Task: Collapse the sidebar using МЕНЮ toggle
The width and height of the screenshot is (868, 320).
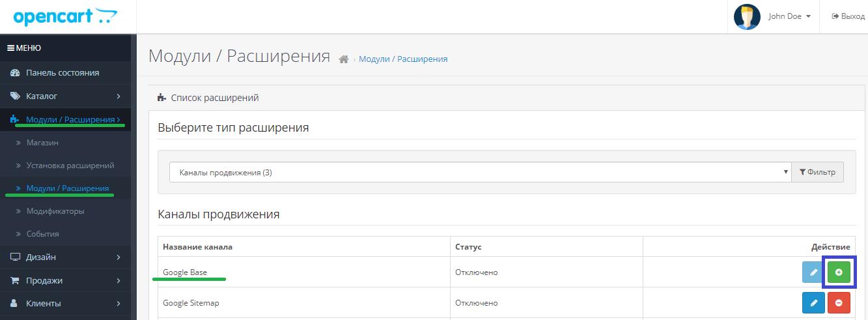Action: (x=24, y=48)
